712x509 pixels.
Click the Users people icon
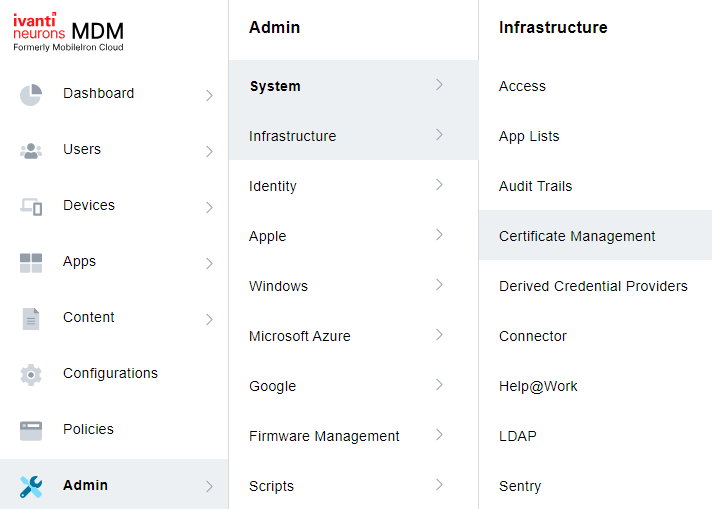pos(31,150)
